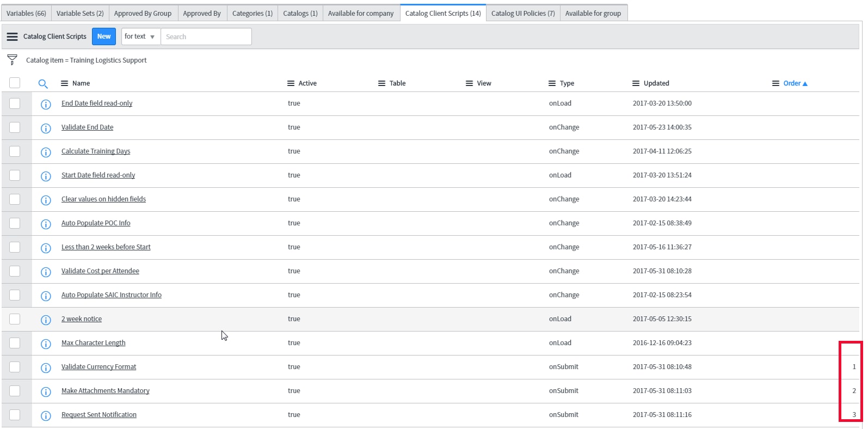The image size is (868, 429).
Task: Switch to Catalog UI Policies (7) tab
Action: 522,13
